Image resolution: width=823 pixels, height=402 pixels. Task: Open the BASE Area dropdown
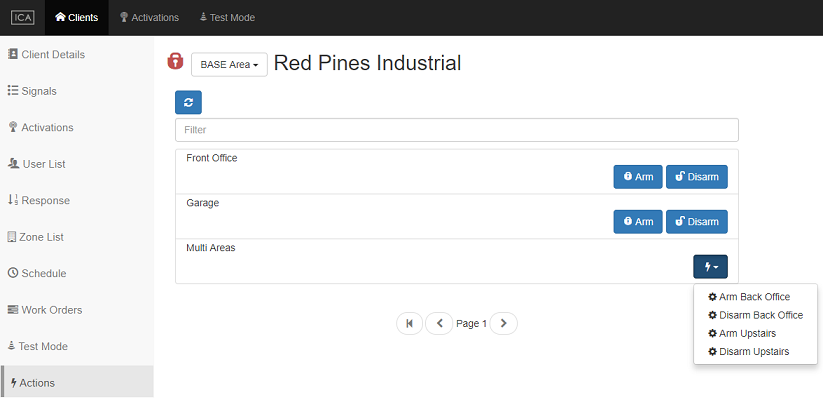229,65
